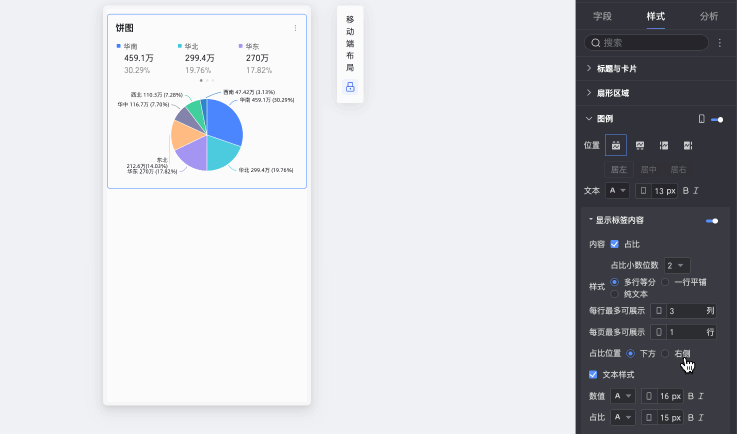The image size is (737, 434).
Task: Click the legend pagination dots
Action: pyautogui.click(x=207, y=80)
